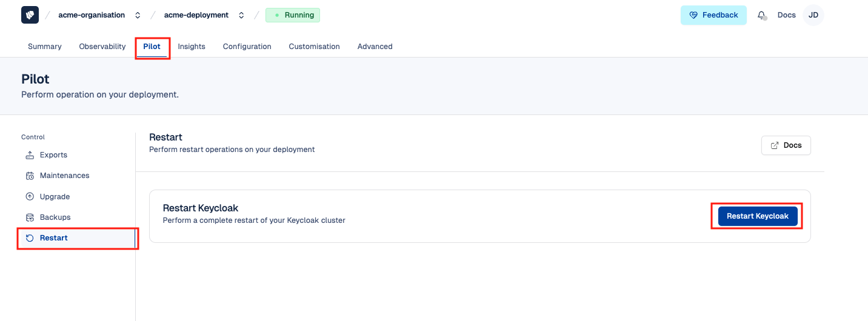Select the Pilot tab
This screenshot has width=868, height=321.
152,47
